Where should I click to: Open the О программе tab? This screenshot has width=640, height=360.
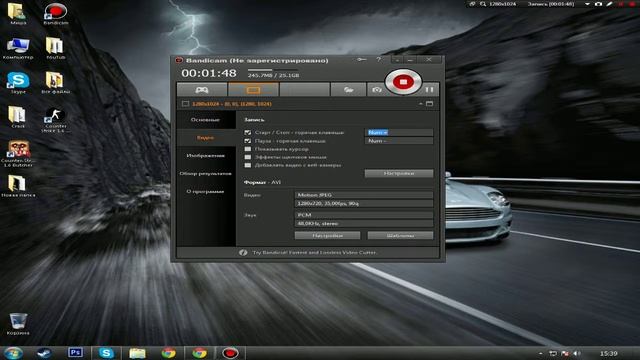[205, 191]
